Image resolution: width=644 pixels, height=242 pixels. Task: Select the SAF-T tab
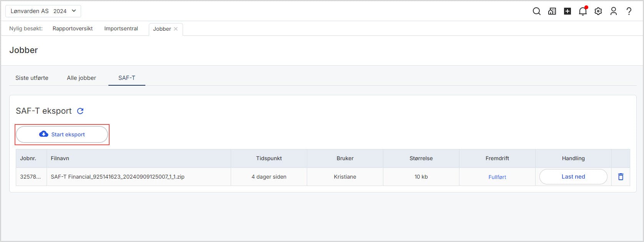(x=127, y=78)
